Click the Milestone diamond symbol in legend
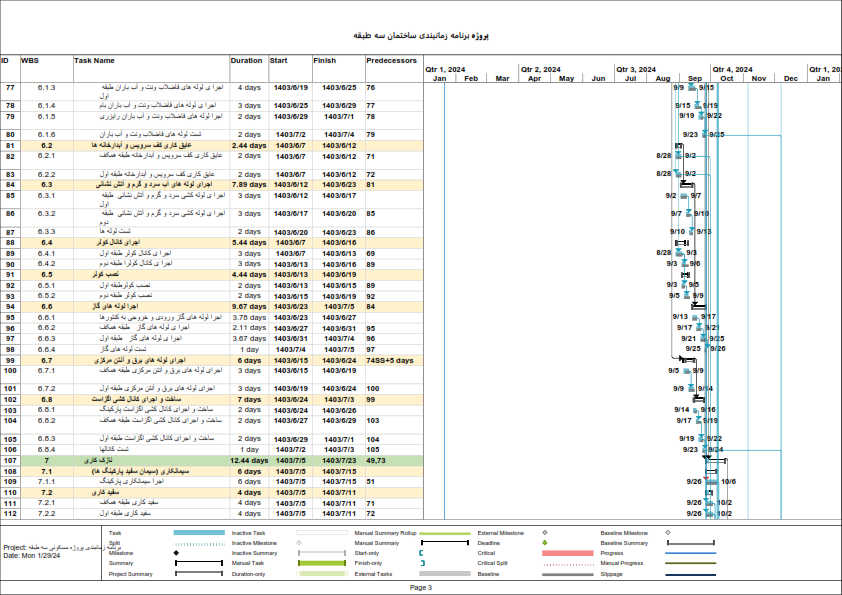The width and height of the screenshot is (842, 595). pos(176,553)
